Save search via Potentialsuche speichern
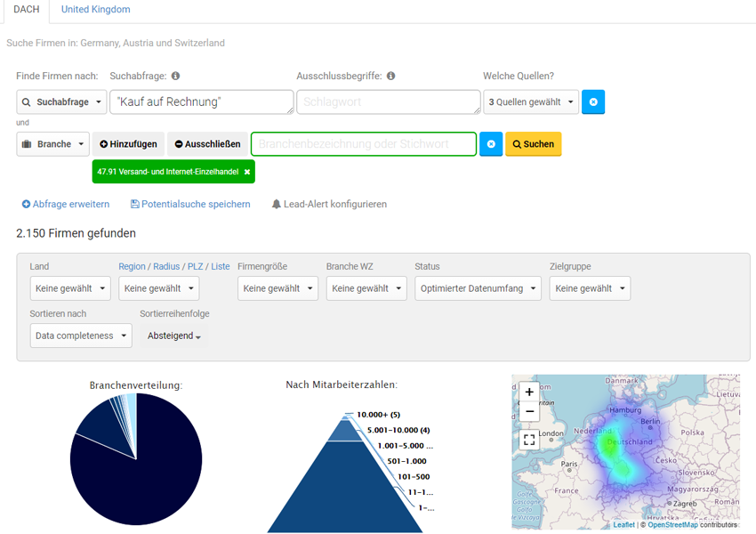 tap(190, 204)
